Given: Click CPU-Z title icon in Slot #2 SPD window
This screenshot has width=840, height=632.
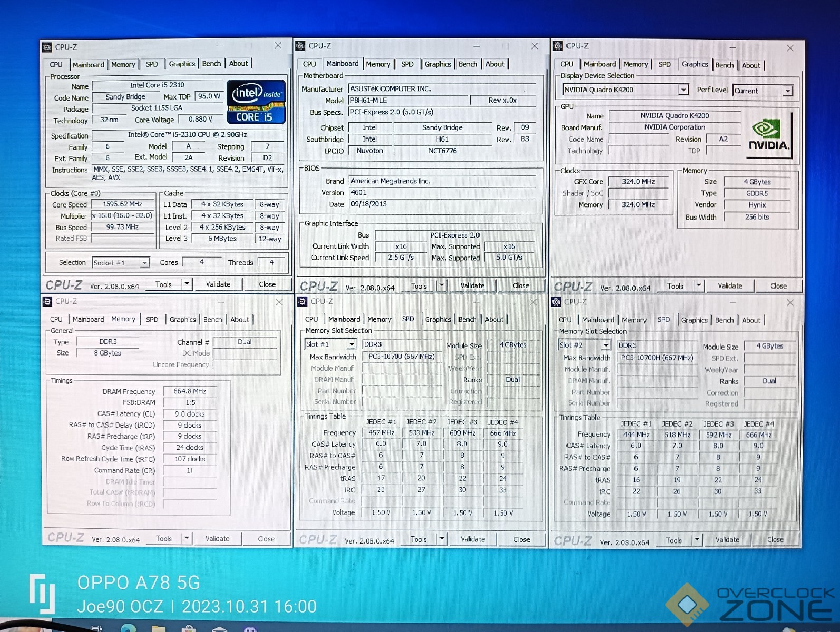Looking at the screenshot, I should 556,302.
